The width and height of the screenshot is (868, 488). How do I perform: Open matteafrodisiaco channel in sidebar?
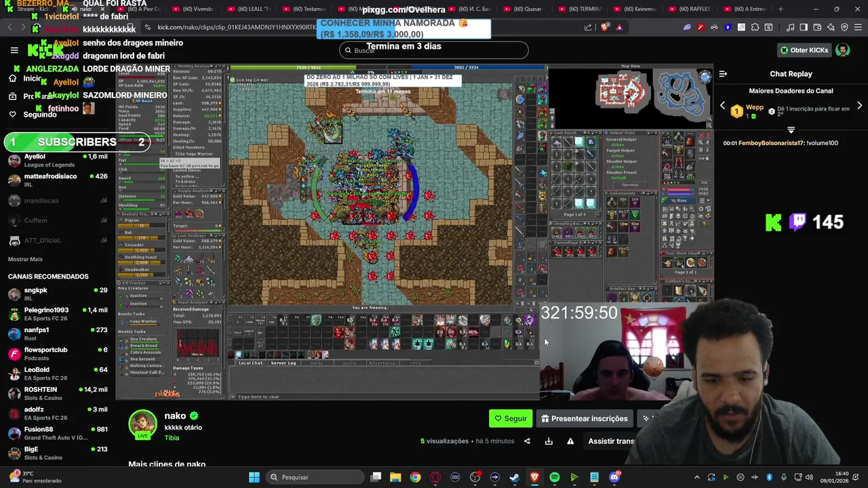click(x=58, y=180)
